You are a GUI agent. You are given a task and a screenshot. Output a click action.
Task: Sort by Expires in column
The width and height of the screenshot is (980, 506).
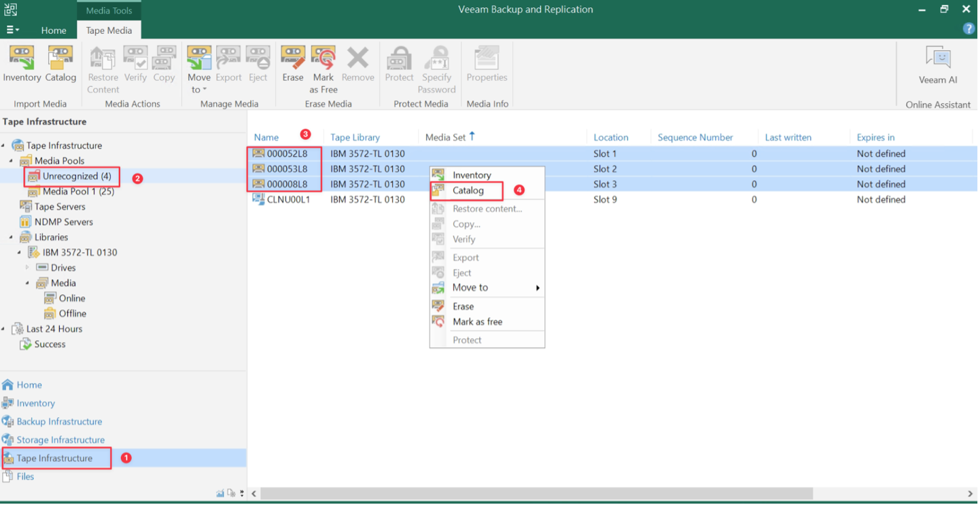875,137
